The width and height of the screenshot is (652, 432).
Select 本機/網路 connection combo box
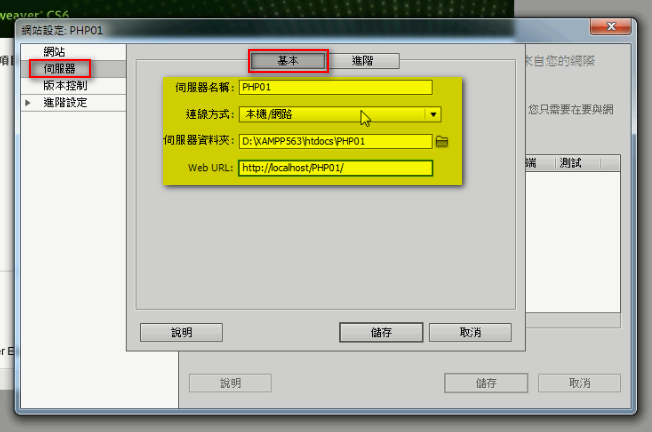pyautogui.click(x=340, y=114)
